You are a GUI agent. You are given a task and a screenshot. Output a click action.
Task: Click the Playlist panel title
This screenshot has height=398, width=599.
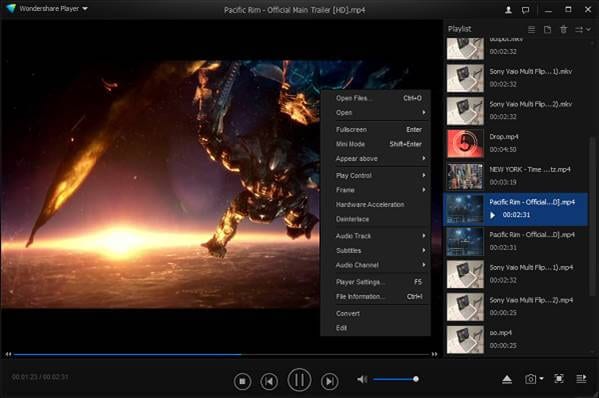point(460,29)
